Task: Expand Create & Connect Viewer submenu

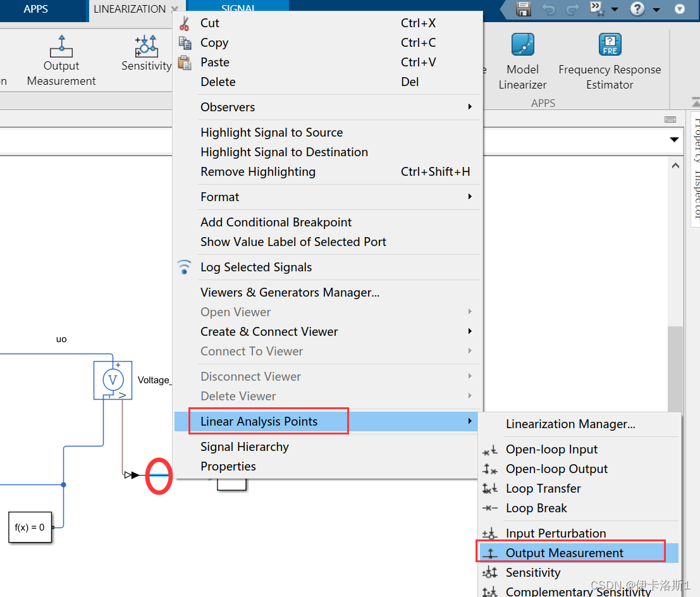Action: (x=328, y=332)
